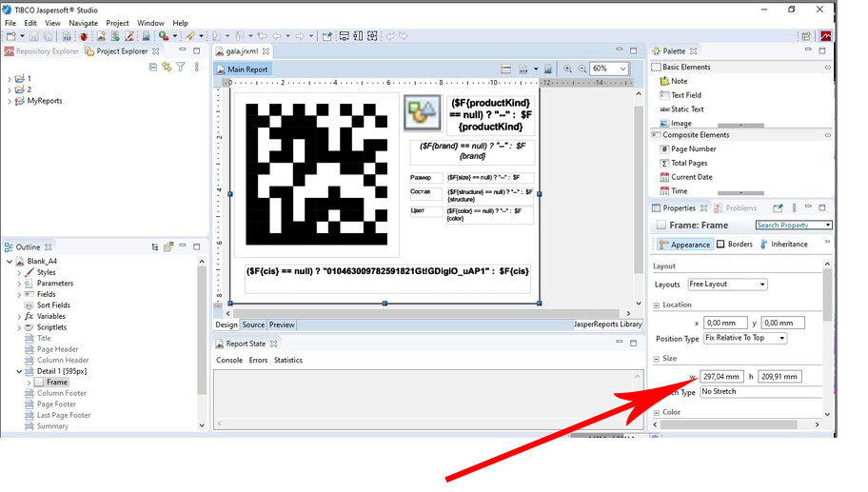Click the green run/launch toolbar icon
This screenshot has width=868, height=492.
coord(164,36)
